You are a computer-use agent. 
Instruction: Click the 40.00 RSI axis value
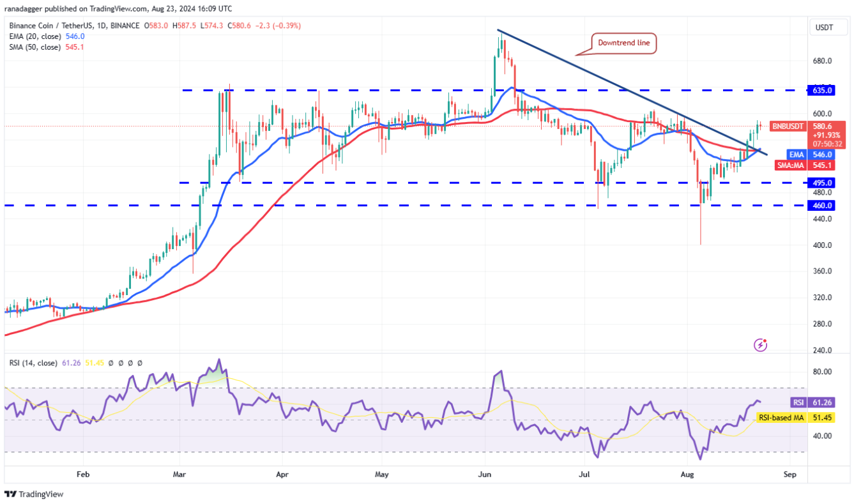click(823, 436)
